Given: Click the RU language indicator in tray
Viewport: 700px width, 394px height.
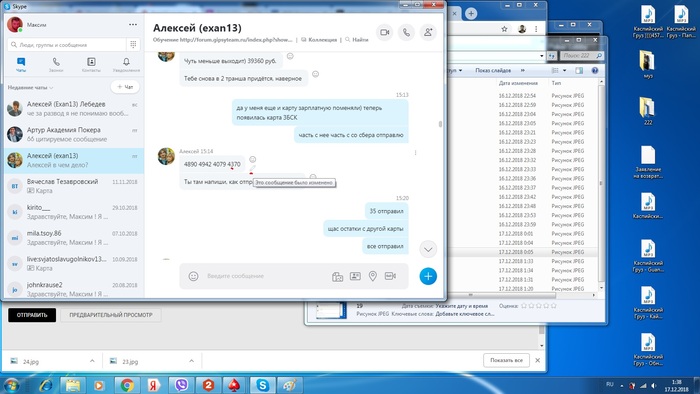Looking at the screenshot, I should click(610, 385).
